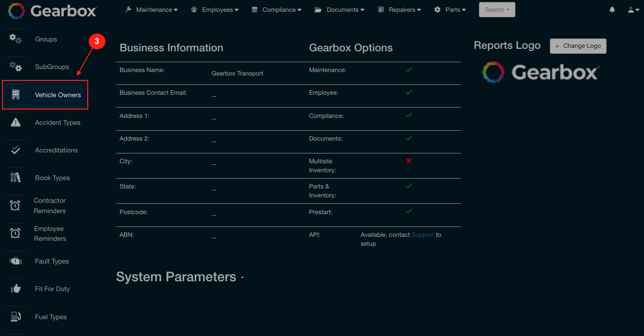Image resolution: width=644 pixels, height=336 pixels.
Task: Expand the System Parameters section
Action: click(x=180, y=277)
